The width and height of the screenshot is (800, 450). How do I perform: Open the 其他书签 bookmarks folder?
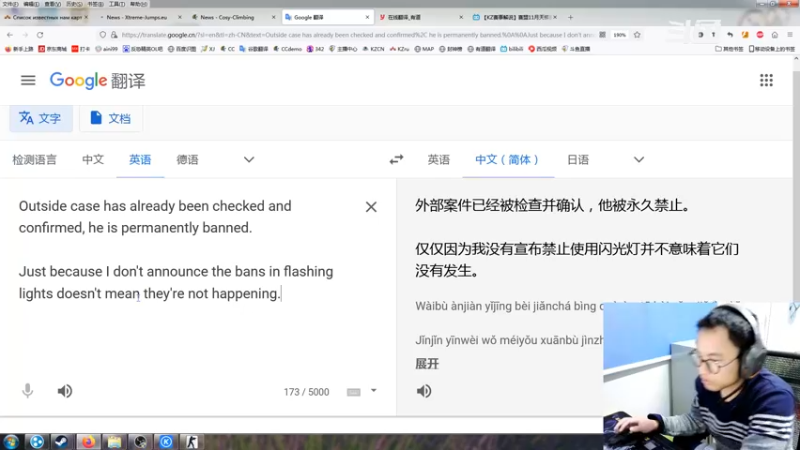coord(729,49)
